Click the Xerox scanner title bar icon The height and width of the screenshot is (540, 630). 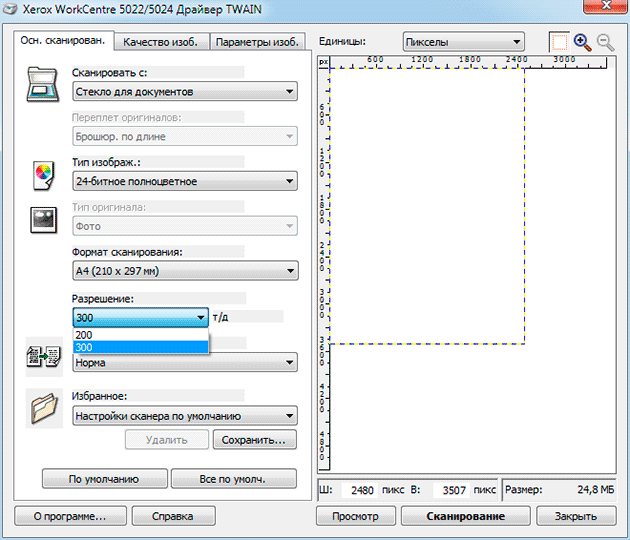pyautogui.click(x=10, y=9)
